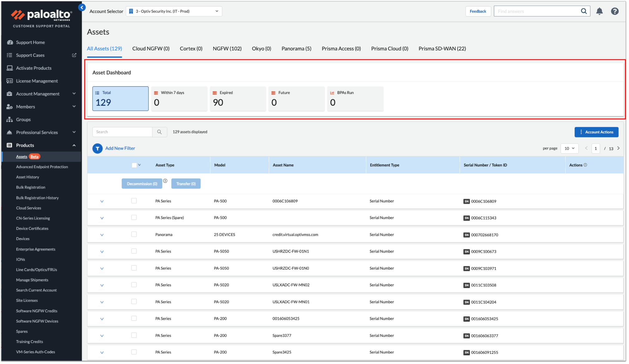Collapse sidebar with blue arrow icon

pyautogui.click(x=82, y=7)
